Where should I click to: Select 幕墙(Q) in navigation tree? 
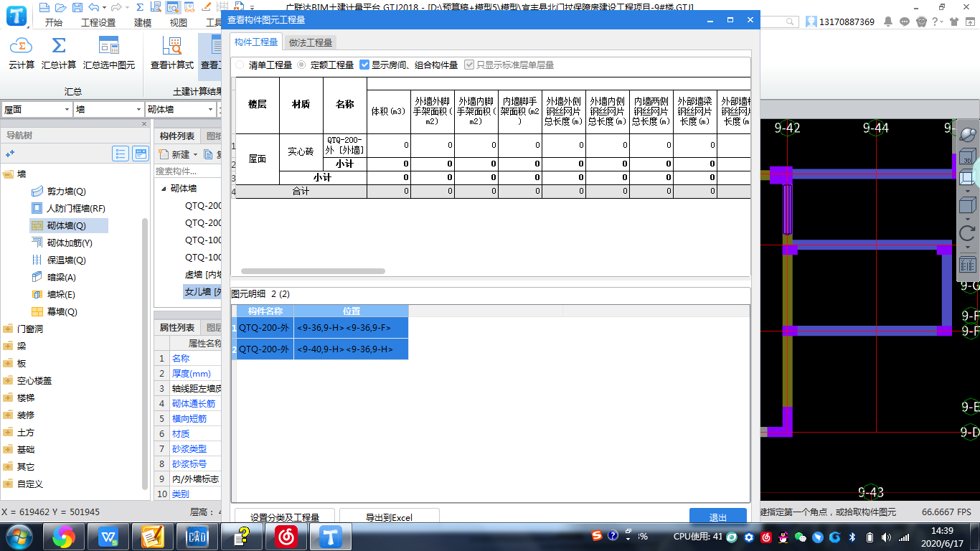pos(62,311)
